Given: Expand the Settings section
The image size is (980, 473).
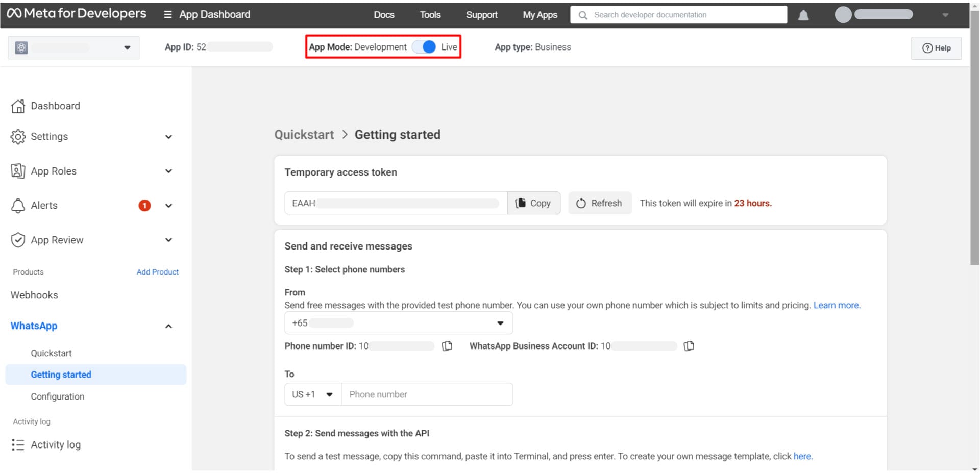Looking at the screenshot, I should click(168, 137).
